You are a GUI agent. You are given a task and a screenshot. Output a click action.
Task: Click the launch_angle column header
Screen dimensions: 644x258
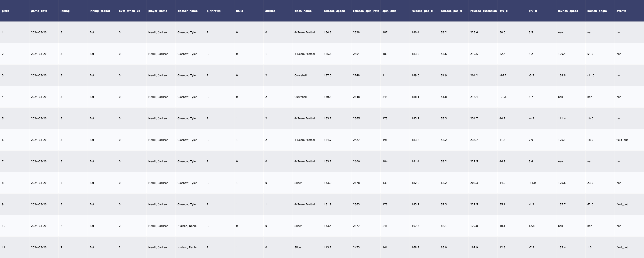coord(597,11)
